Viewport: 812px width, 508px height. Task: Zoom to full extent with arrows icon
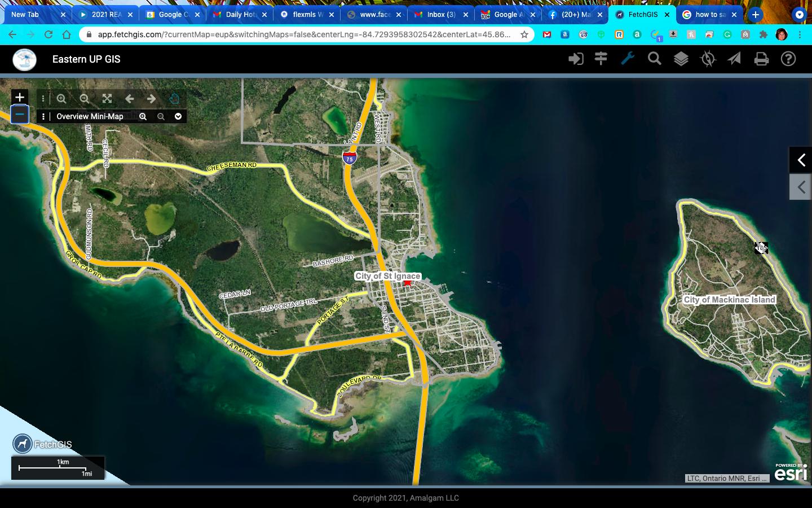point(107,98)
